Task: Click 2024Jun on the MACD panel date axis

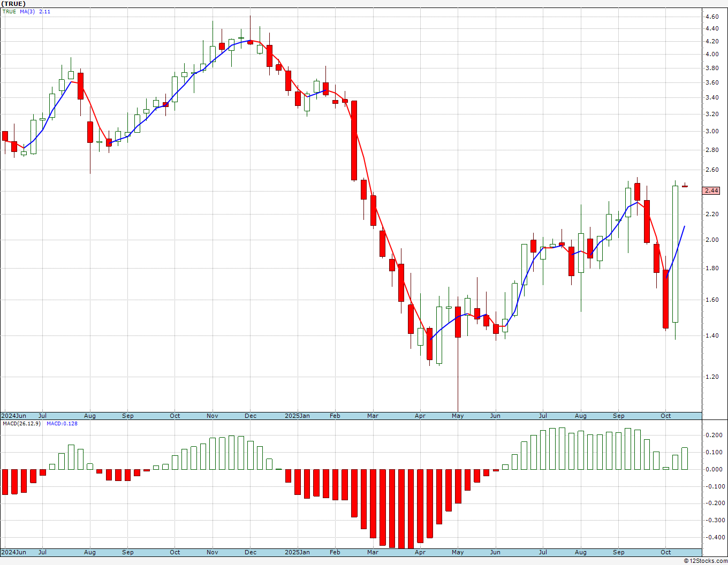Action: (13, 552)
